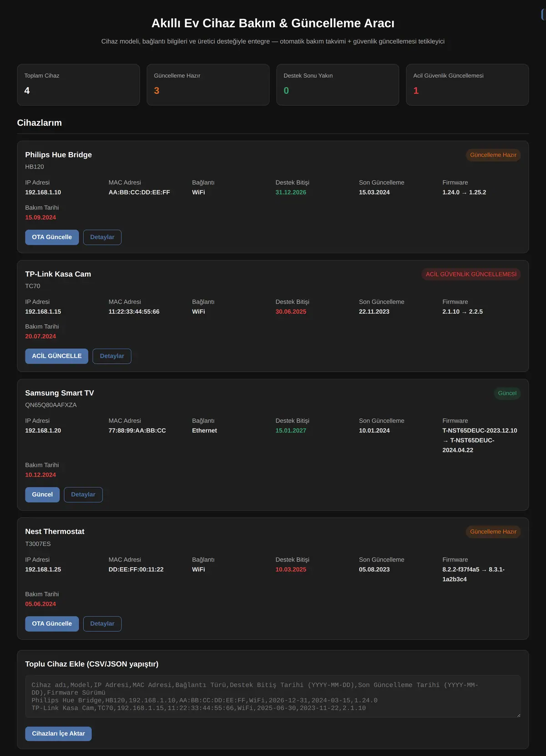Click ACİL GÜNCELLE on TP-Link Kasa Cam
Image resolution: width=546 pixels, height=756 pixels.
point(57,356)
